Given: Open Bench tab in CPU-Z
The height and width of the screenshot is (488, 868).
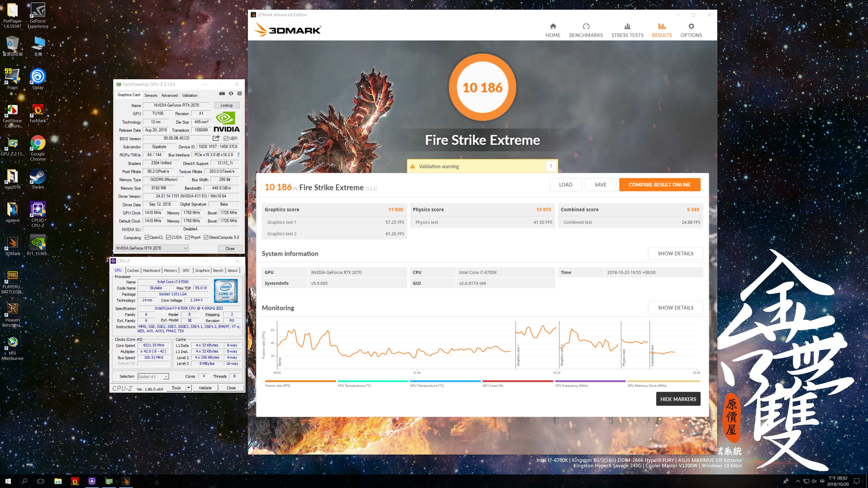Looking at the screenshot, I should click(218, 270).
